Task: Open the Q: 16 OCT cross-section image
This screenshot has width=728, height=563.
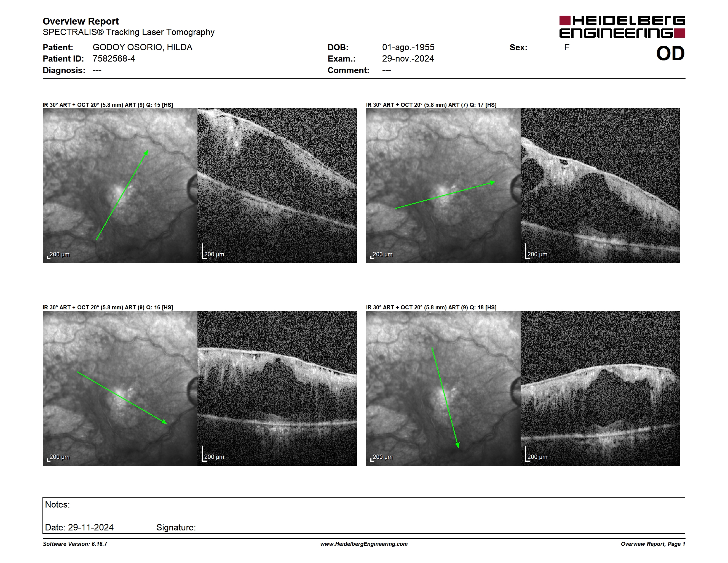Action: coord(277,388)
